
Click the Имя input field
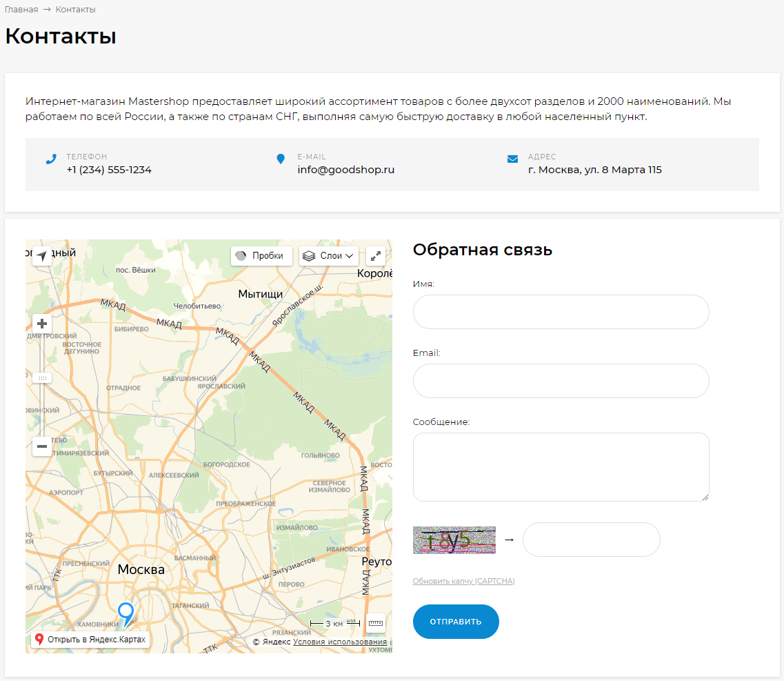pyautogui.click(x=561, y=312)
